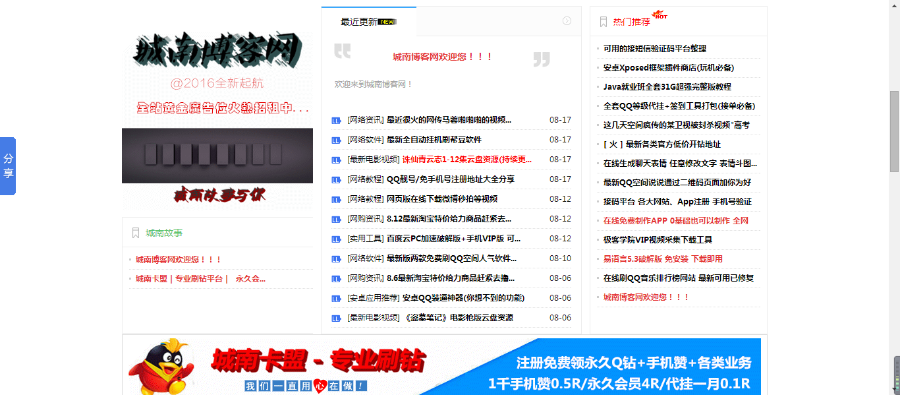Click the red 城南博客网欢迎您 announcement title

pos(443,57)
